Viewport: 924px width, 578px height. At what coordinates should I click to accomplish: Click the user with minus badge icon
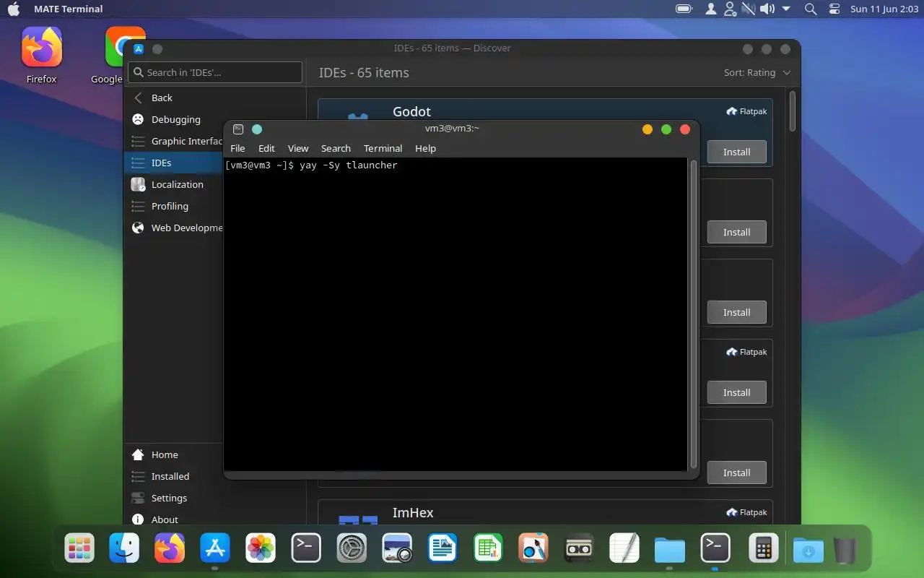coord(730,9)
